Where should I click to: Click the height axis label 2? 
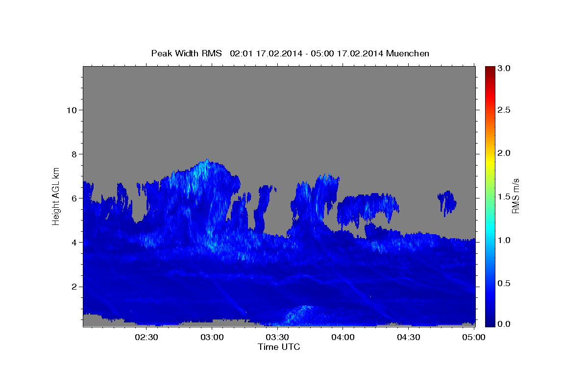[x=73, y=287]
